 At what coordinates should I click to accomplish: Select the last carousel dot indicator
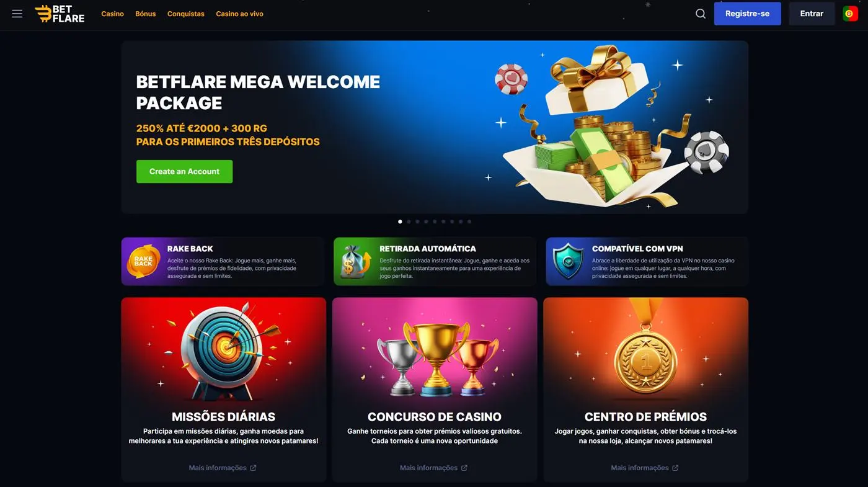click(469, 221)
